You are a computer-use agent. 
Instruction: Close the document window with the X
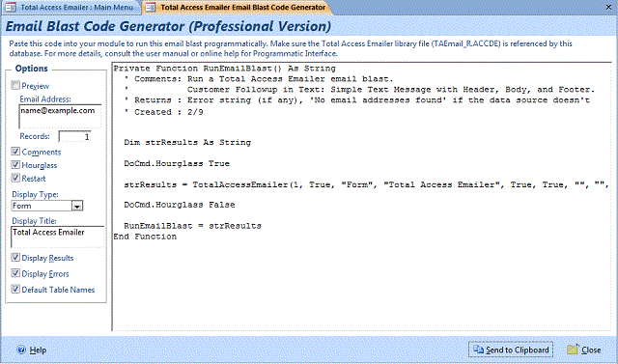click(608, 7)
